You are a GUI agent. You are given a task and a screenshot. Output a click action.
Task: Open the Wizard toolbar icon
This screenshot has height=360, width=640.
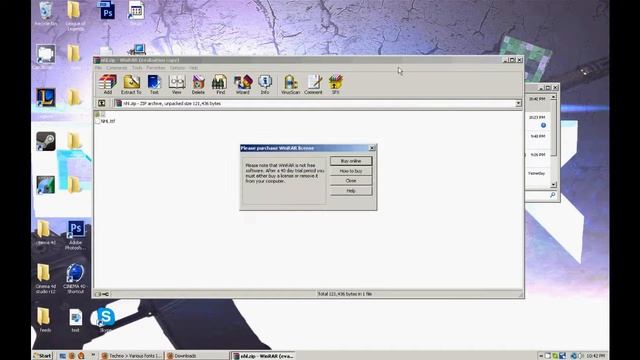point(242,84)
